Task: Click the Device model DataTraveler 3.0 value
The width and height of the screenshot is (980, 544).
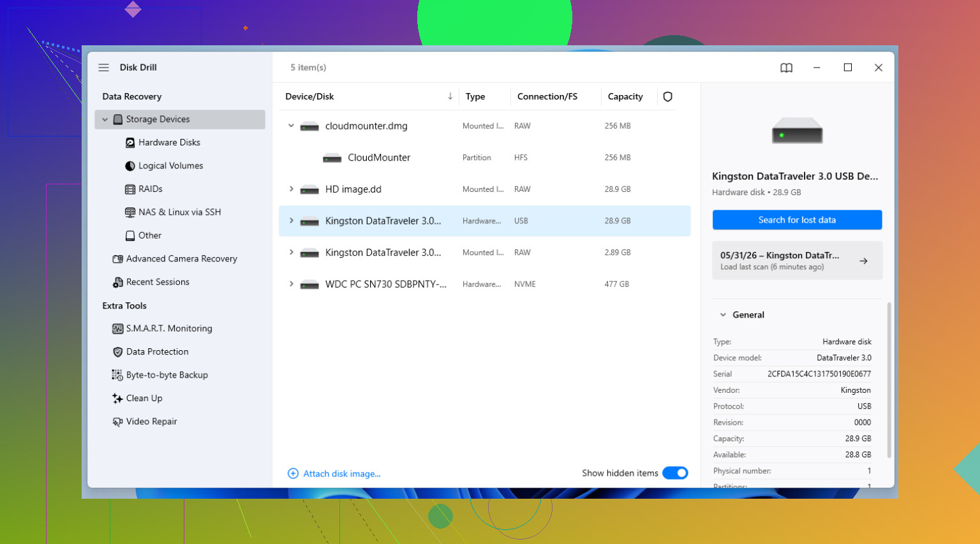Action: (844, 358)
